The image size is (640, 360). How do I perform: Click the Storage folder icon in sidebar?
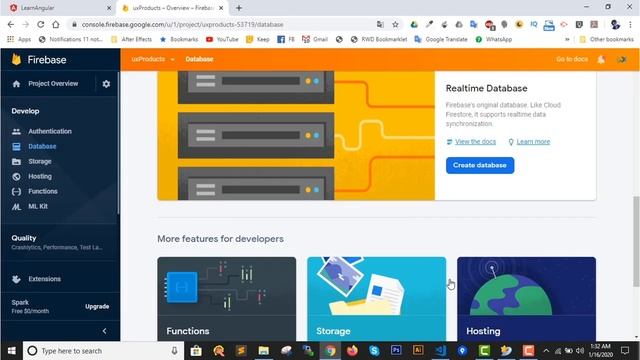[16, 162]
